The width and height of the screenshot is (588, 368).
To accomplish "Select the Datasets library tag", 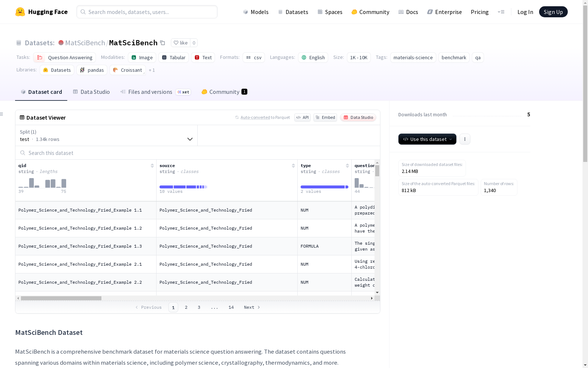I will tap(57, 70).
